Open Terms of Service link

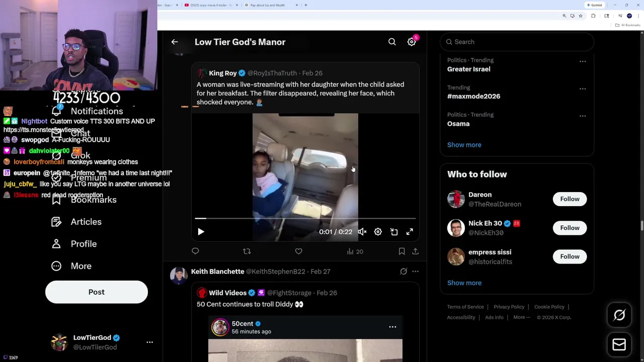pyautogui.click(x=465, y=307)
